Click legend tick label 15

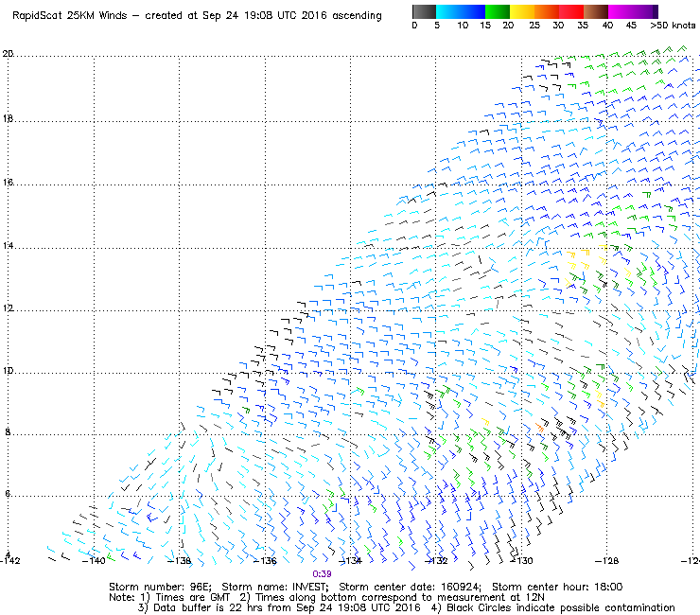485,26
